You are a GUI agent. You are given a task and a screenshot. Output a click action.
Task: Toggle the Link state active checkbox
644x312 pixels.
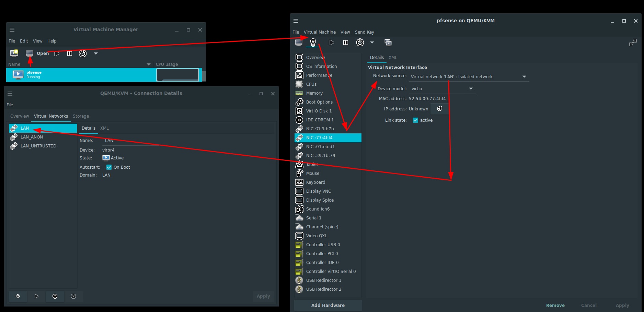click(x=415, y=120)
